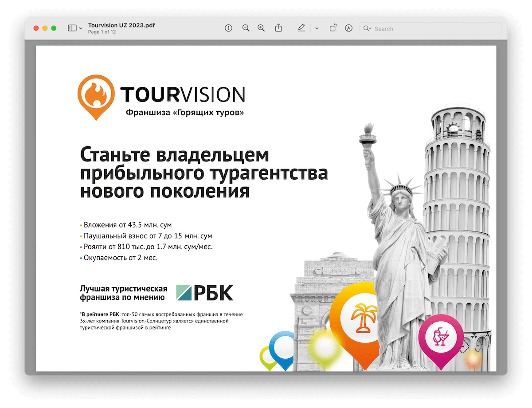Open the sidebar view toggle icon
The image size is (532, 408).
[x=72, y=28]
